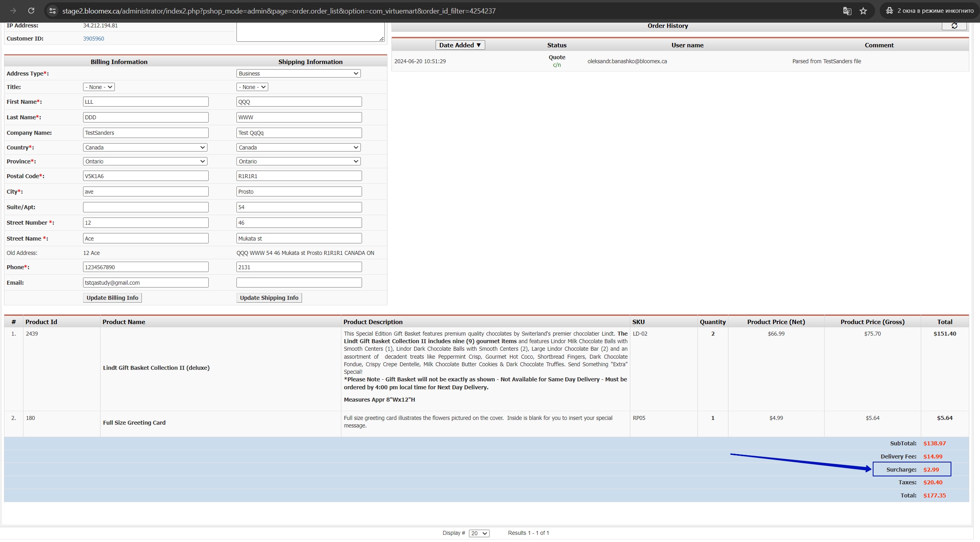Sort order history by Date Added
This screenshot has width=980, height=542.
(x=460, y=45)
